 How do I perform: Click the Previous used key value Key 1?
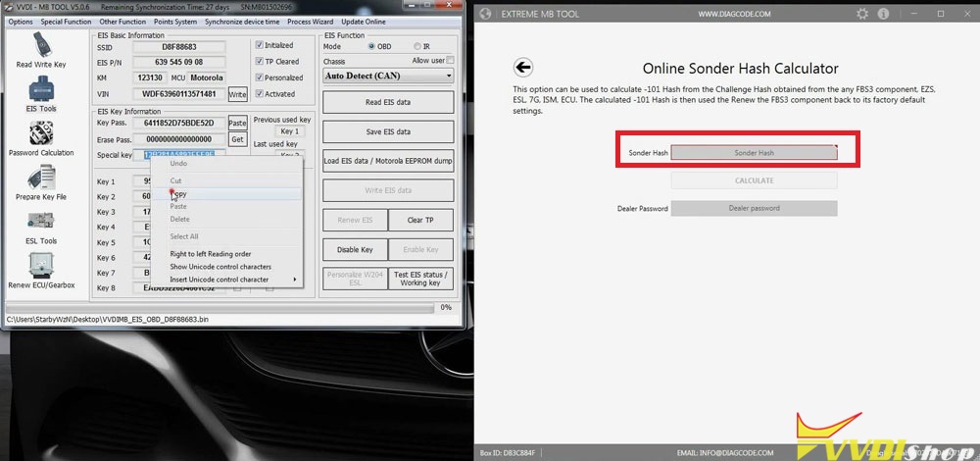[289, 131]
